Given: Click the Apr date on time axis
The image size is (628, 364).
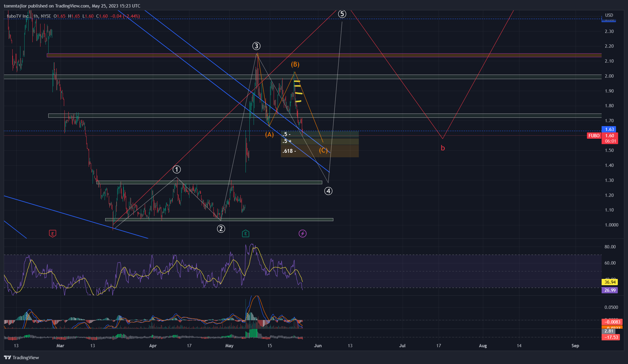Looking at the screenshot, I should pyautogui.click(x=153, y=346).
